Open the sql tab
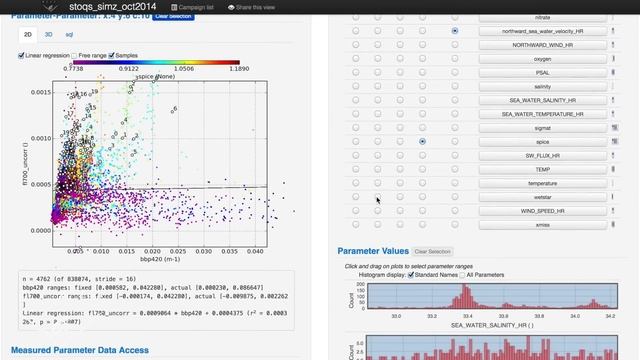 [69, 35]
